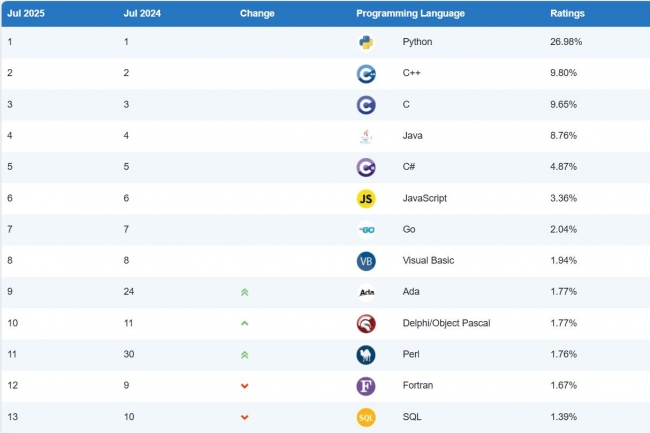Screen dimensions: 650x433
Task: Click the yellow JS JavaScript icon
Action: click(366, 198)
